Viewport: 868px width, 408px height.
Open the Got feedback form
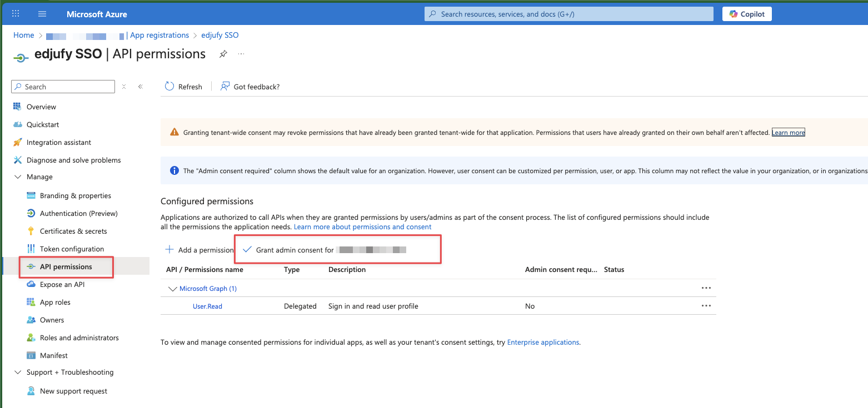pyautogui.click(x=250, y=87)
